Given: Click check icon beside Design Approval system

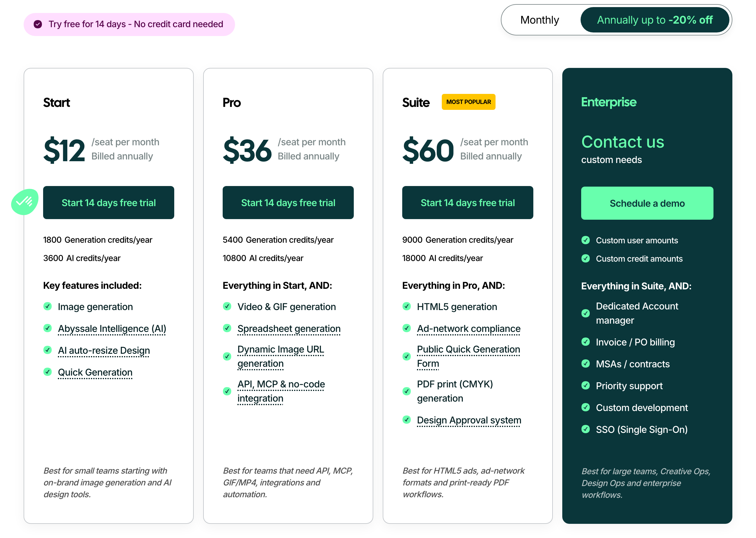Looking at the screenshot, I should (406, 419).
